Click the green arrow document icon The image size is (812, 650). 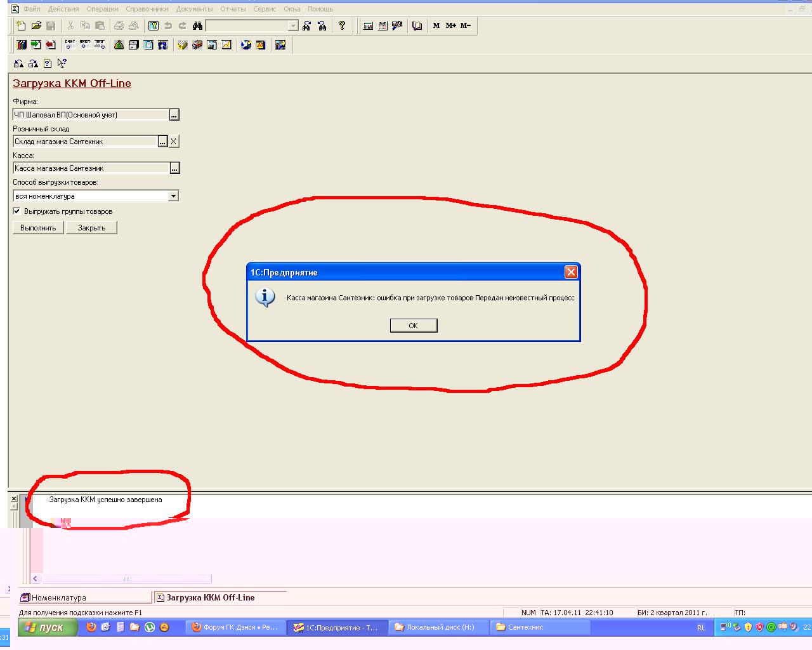coord(36,45)
